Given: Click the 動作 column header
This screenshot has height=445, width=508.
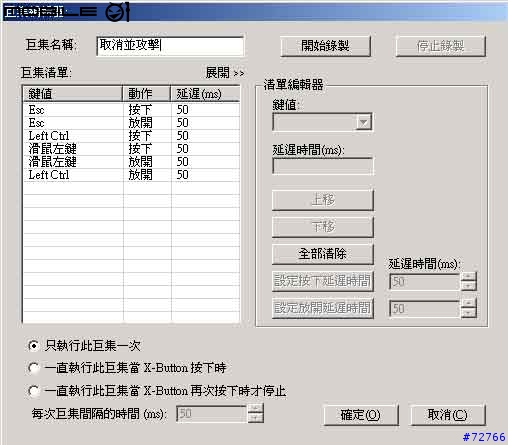Looking at the screenshot, I should (x=147, y=94).
